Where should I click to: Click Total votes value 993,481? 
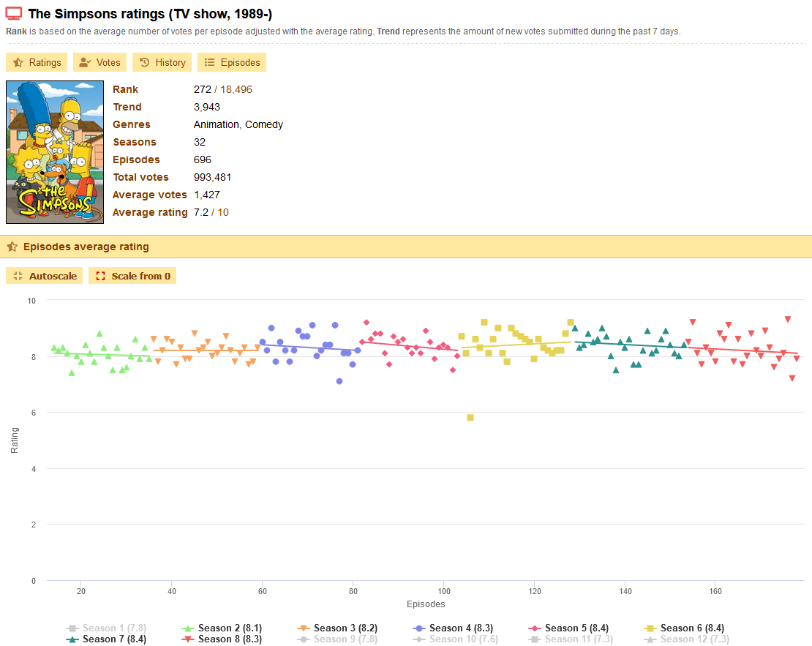(x=212, y=177)
